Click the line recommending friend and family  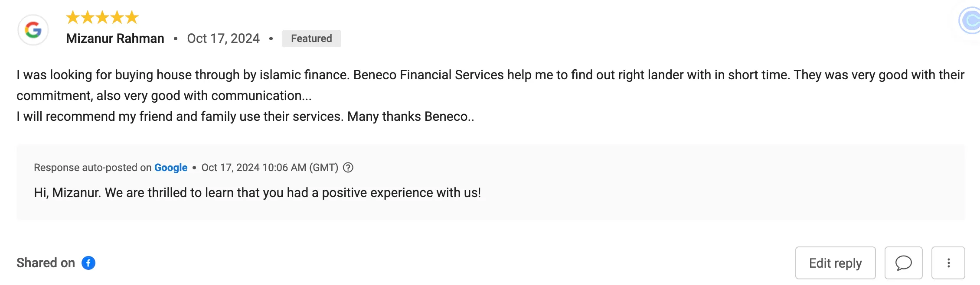[245, 117]
